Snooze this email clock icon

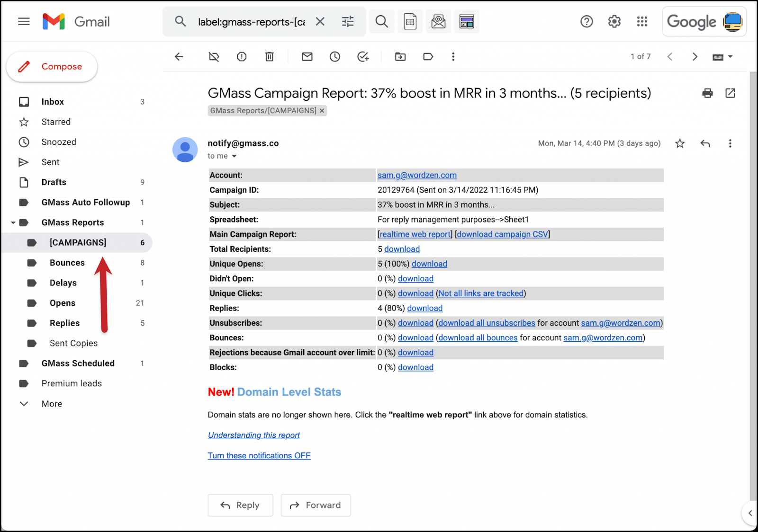pos(335,57)
